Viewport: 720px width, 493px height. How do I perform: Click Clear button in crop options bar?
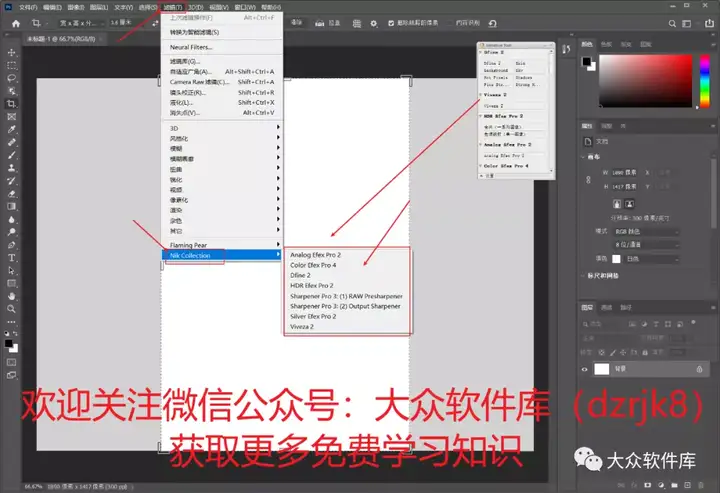297,22
